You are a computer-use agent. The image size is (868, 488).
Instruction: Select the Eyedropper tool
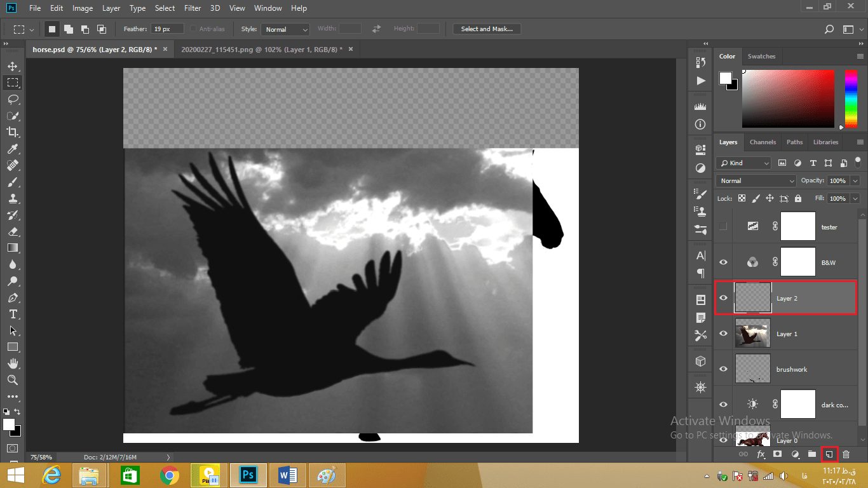click(13, 149)
